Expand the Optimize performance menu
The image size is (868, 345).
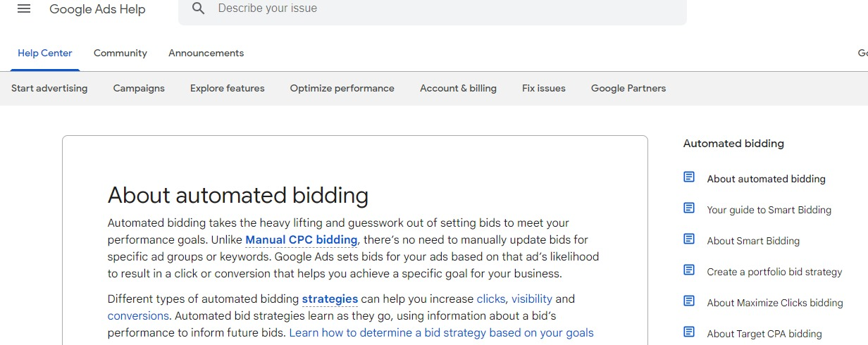tap(342, 89)
